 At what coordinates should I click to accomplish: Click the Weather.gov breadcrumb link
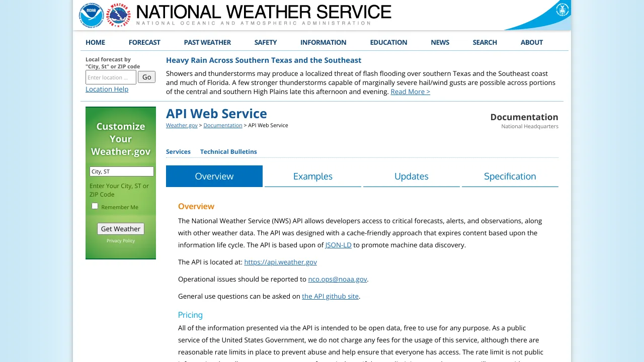(x=182, y=125)
